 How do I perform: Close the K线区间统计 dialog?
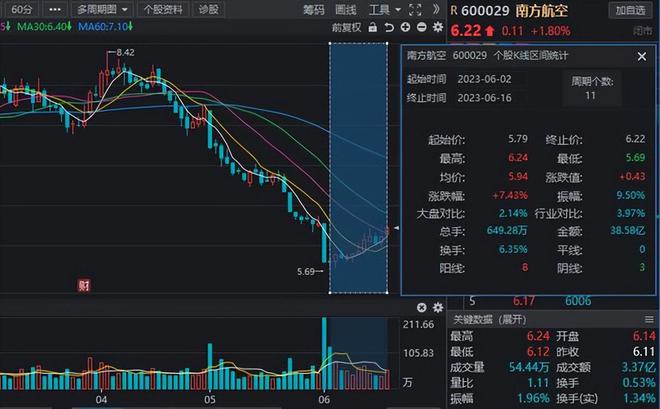tap(641, 56)
